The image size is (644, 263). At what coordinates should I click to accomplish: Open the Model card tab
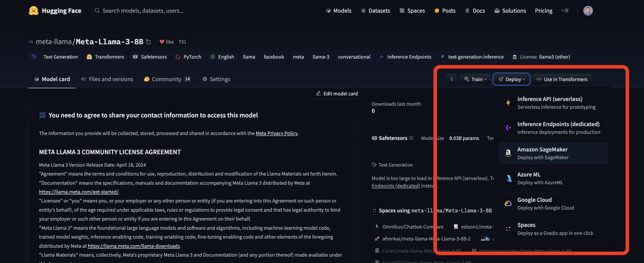(52, 79)
